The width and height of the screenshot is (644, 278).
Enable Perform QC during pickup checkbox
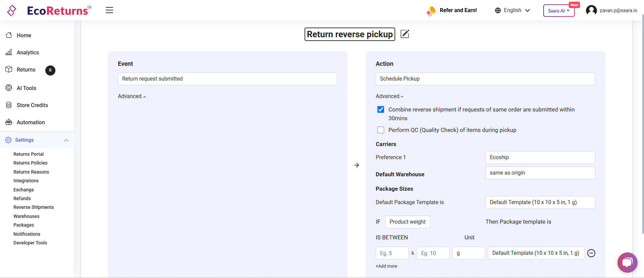click(381, 130)
